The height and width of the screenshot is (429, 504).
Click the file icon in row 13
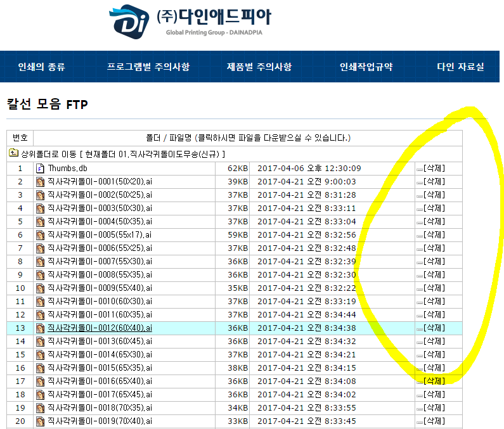point(40,328)
